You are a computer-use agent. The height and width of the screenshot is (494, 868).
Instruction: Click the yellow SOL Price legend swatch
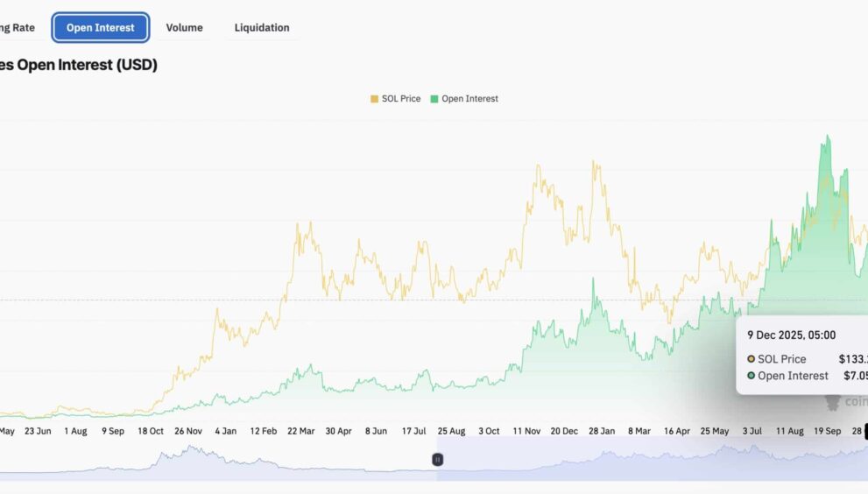point(375,99)
